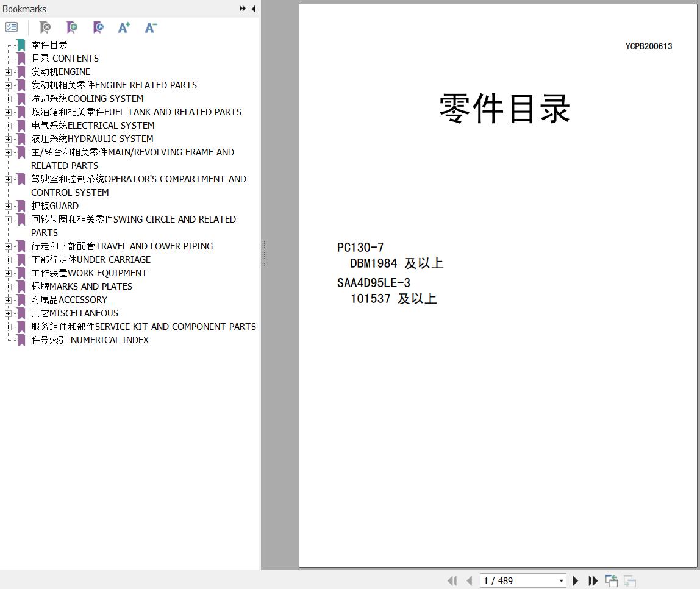This screenshot has height=589, width=700.
Task: Go to the next page
Action: 576,580
